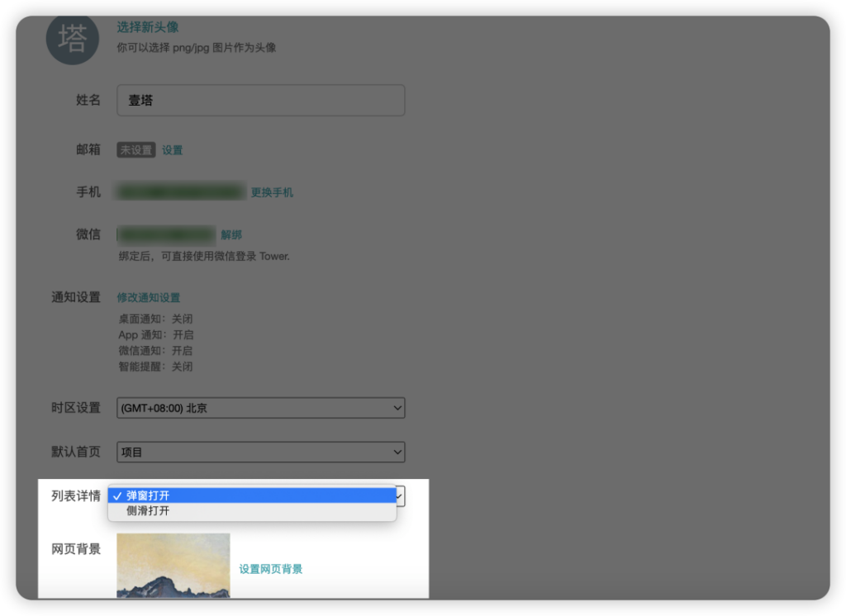846x616 pixels.
Task: Focus the 姓名 field containing 壹塔
Action: [260, 100]
